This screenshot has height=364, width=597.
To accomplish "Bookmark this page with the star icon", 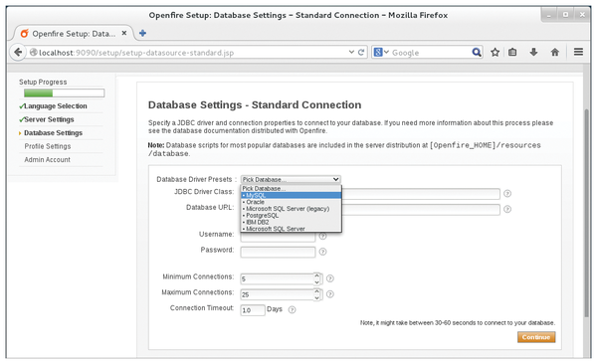I will point(495,52).
